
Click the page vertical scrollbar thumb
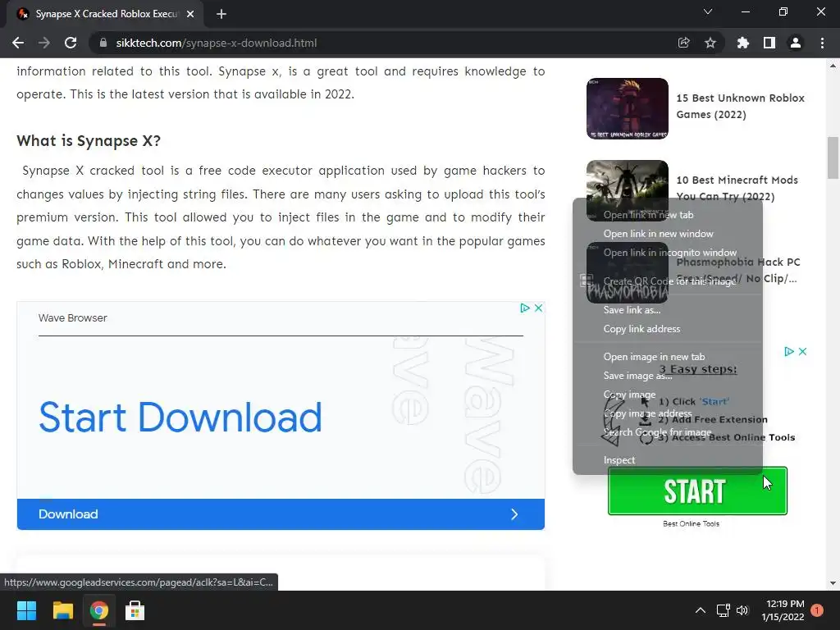click(833, 158)
